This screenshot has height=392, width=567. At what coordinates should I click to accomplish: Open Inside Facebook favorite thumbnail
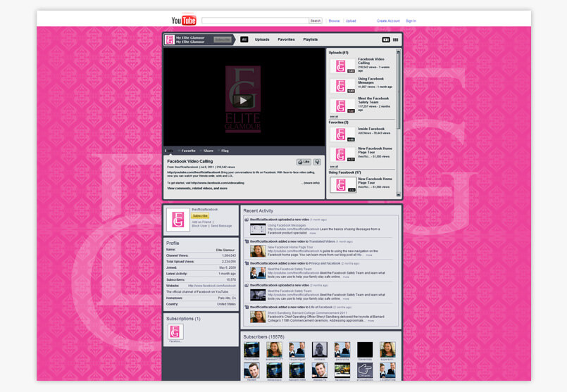tap(342, 134)
